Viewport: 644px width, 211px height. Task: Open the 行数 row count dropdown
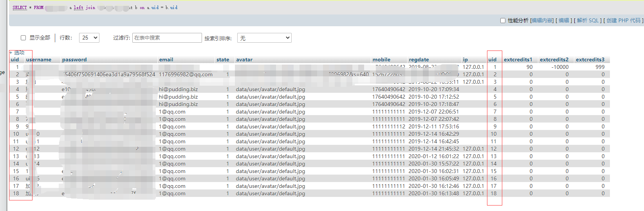(89, 38)
